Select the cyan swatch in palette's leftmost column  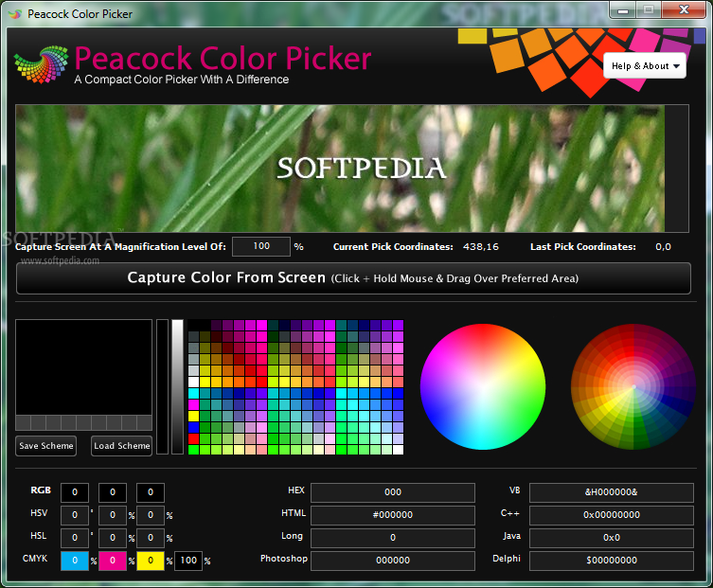194,393
